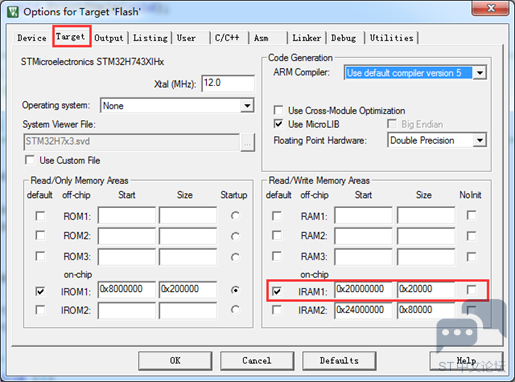Go to the User tab
Screen dimensions: 515x382
[186, 38]
